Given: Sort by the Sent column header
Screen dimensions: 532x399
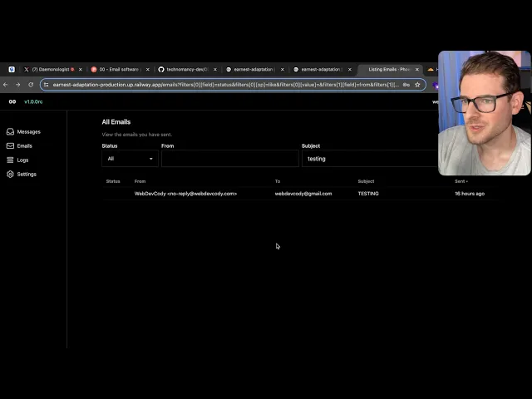Looking at the screenshot, I should pos(461,181).
